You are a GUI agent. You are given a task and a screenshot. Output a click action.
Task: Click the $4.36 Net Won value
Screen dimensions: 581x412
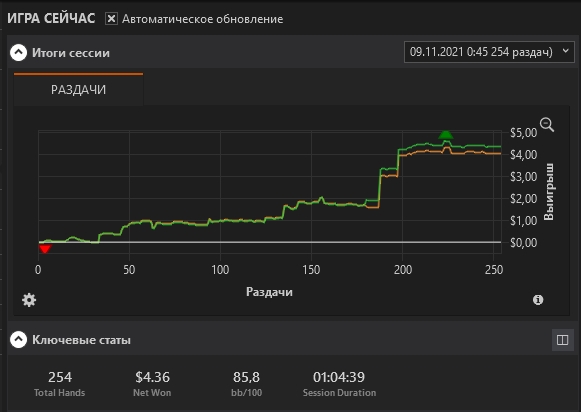pyautogui.click(x=152, y=377)
